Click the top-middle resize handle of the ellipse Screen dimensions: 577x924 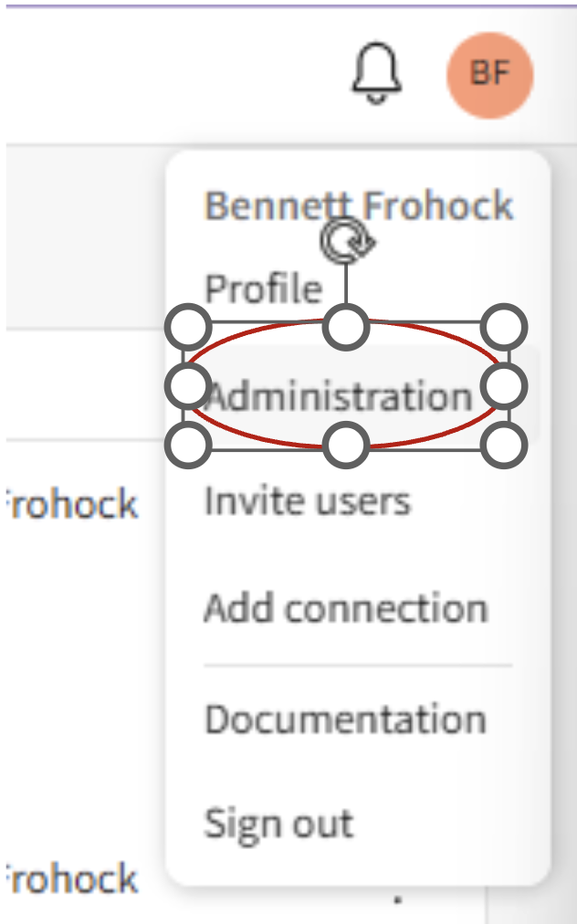pos(347,326)
